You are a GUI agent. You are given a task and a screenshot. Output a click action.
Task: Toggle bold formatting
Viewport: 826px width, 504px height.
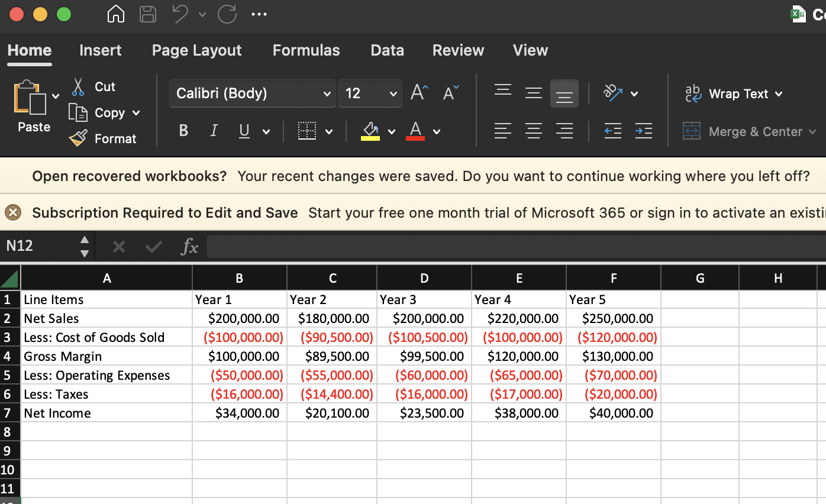click(x=183, y=131)
